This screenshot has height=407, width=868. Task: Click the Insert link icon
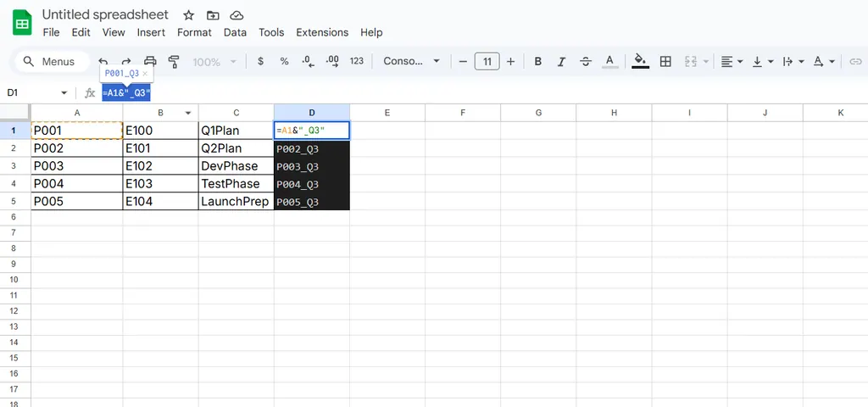[x=855, y=61]
